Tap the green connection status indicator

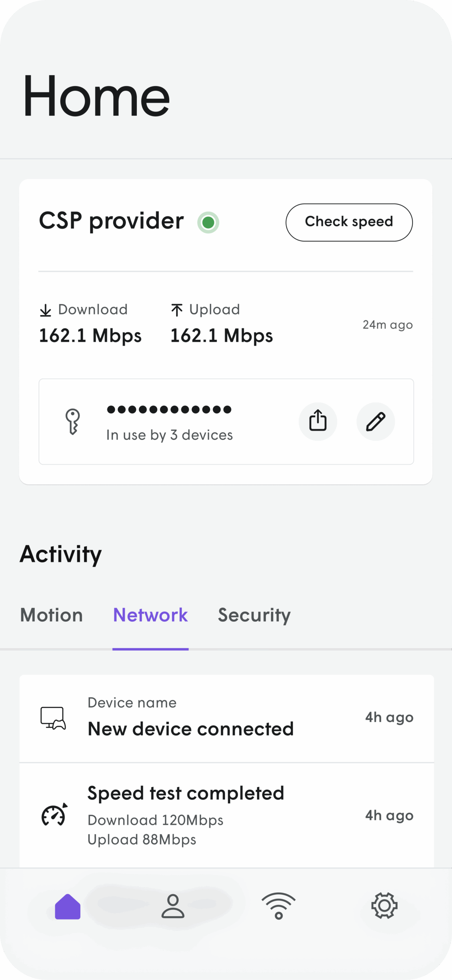[x=208, y=222]
